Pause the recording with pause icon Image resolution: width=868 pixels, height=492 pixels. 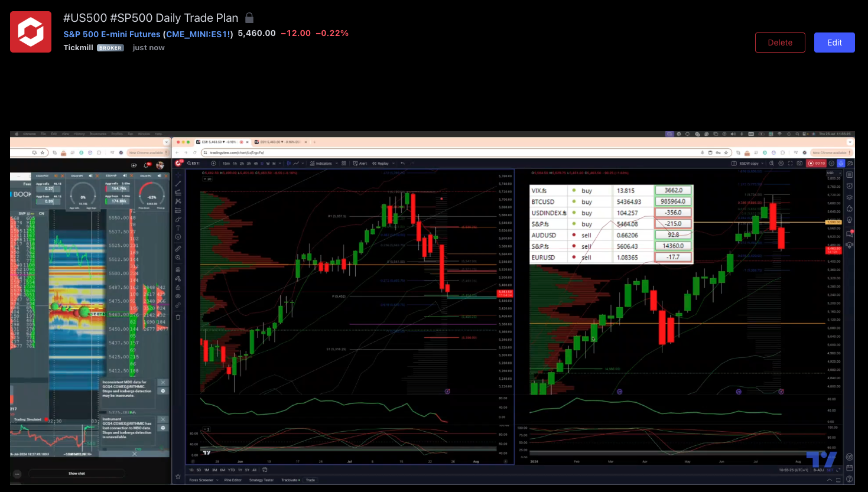point(831,164)
